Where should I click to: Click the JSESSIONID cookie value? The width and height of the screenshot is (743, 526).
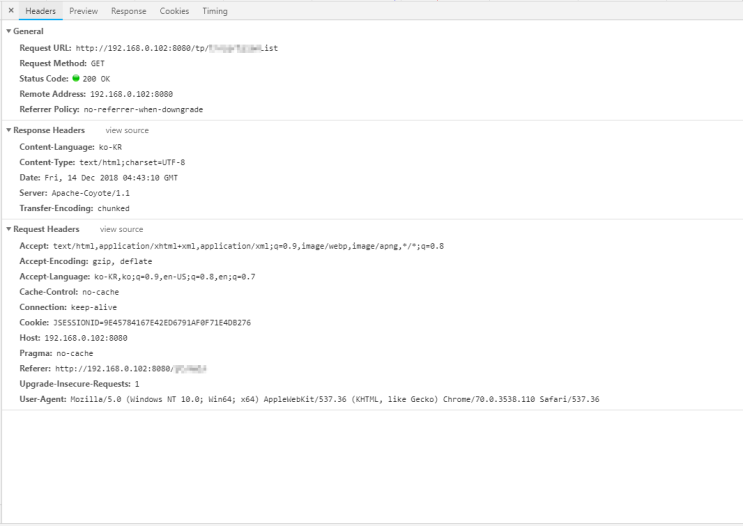point(150,323)
